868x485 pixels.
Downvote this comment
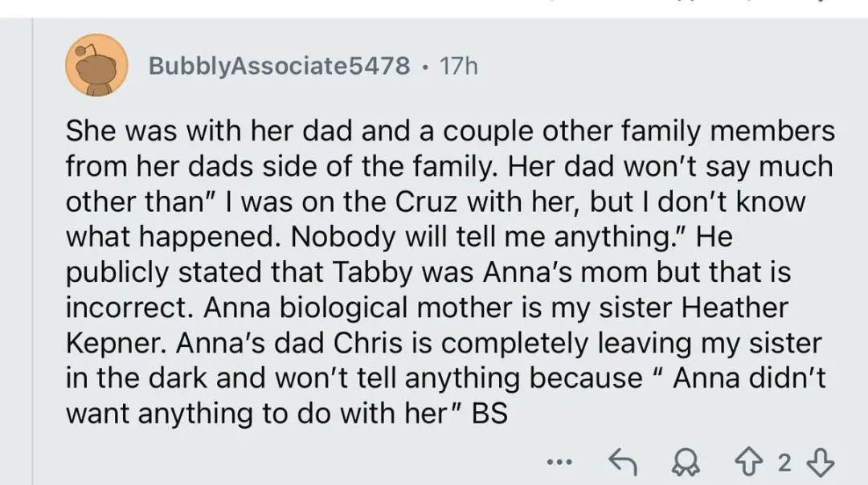point(820,461)
